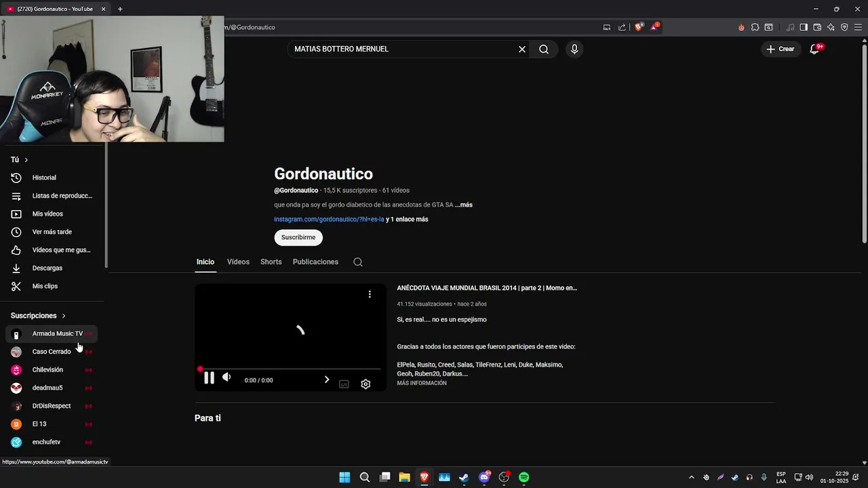868x488 pixels.
Task: Select the Gordonautico - YouTube browser tab
Action: pyautogui.click(x=56, y=9)
